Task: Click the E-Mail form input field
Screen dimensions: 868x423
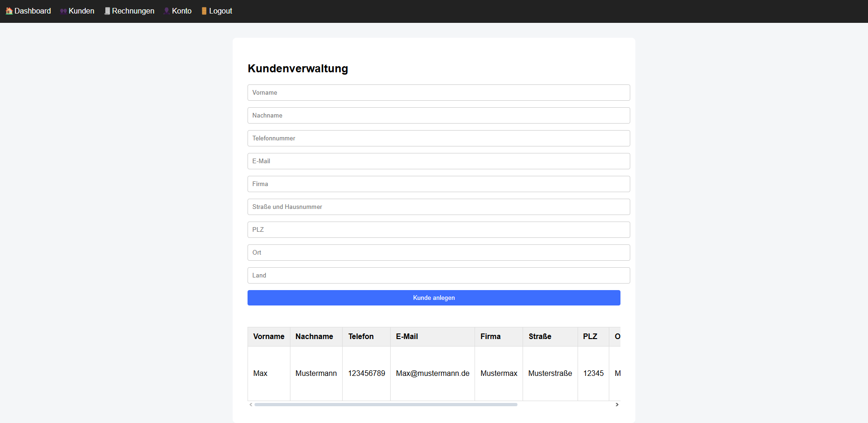Action: [x=438, y=161]
